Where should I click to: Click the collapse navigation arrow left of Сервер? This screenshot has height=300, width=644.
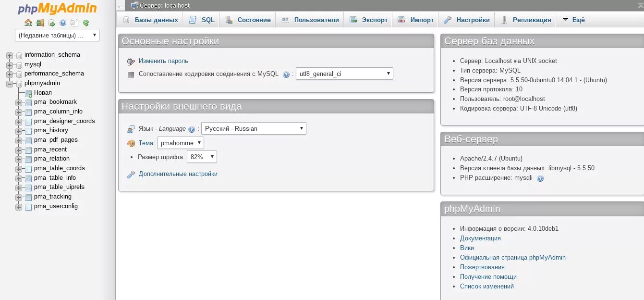click(x=120, y=6)
